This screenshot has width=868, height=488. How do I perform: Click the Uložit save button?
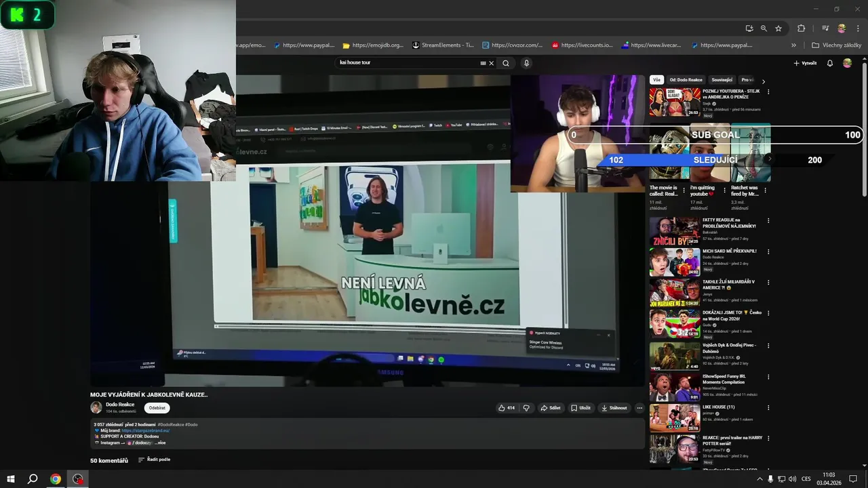point(580,408)
